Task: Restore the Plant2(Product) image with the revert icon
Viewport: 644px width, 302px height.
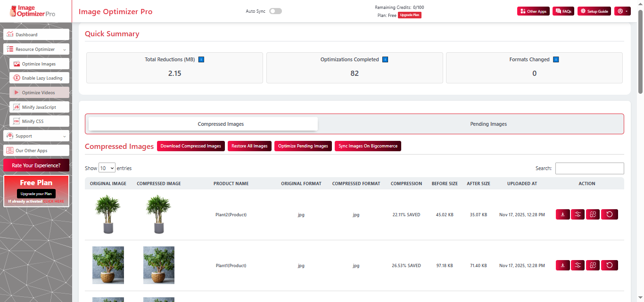Action: [610, 214]
